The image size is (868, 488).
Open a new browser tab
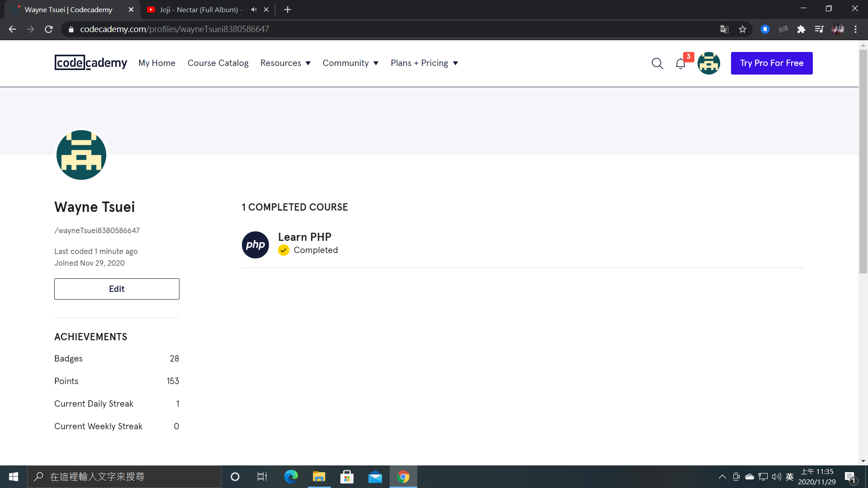click(288, 9)
